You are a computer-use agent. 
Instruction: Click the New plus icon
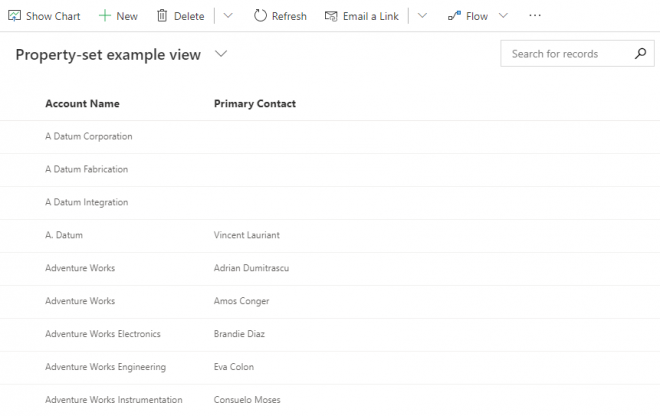(x=104, y=16)
